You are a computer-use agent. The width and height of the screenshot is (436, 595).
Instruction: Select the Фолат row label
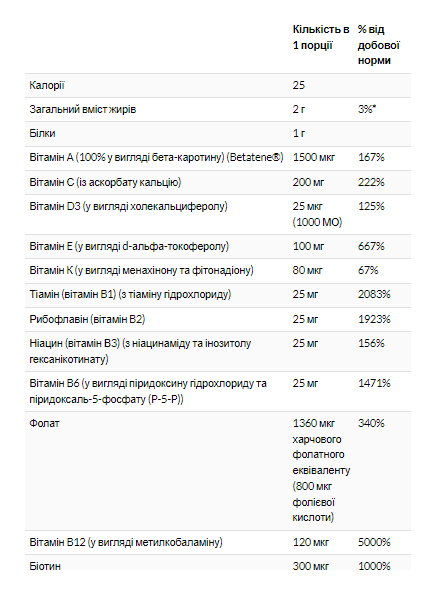(x=44, y=423)
